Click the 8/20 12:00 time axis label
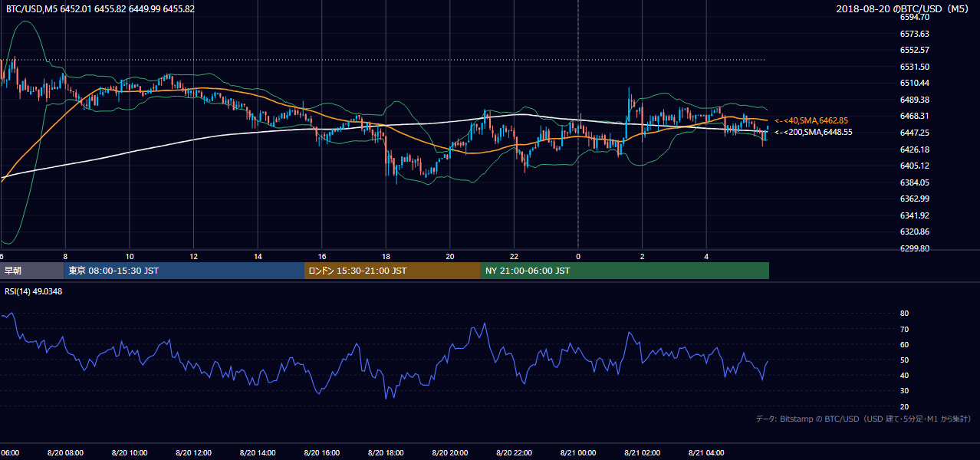This screenshot has height=460, width=980. 193,453
